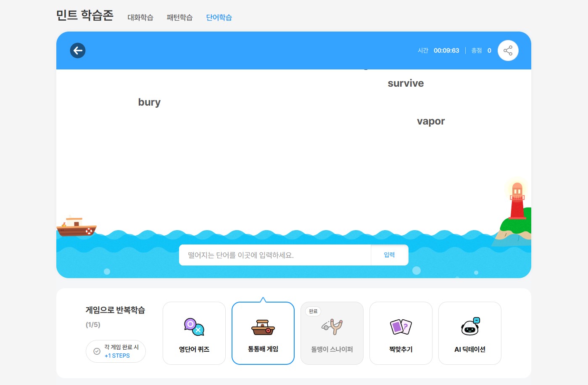588x385 pixels.
Task: Switch to the 패턴학습 tab
Action: click(x=179, y=17)
